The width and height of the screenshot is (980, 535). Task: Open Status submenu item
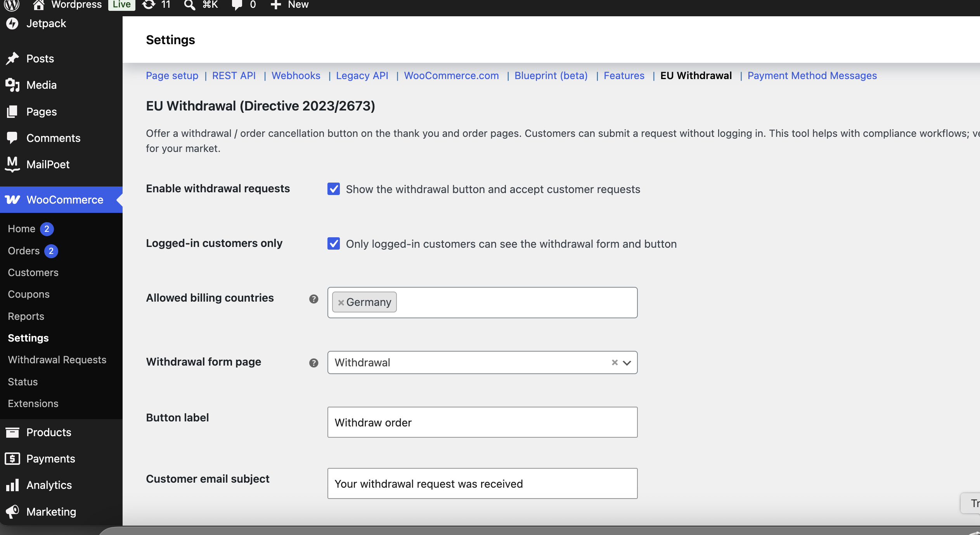pos(23,382)
